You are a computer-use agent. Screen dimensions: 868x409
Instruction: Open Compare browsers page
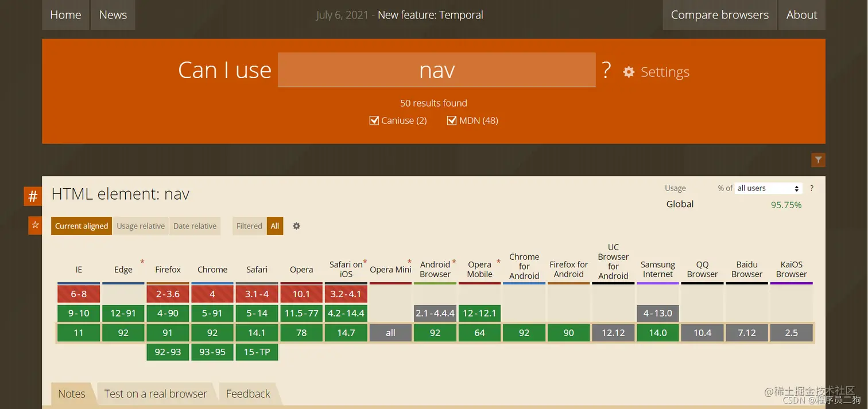pyautogui.click(x=720, y=15)
